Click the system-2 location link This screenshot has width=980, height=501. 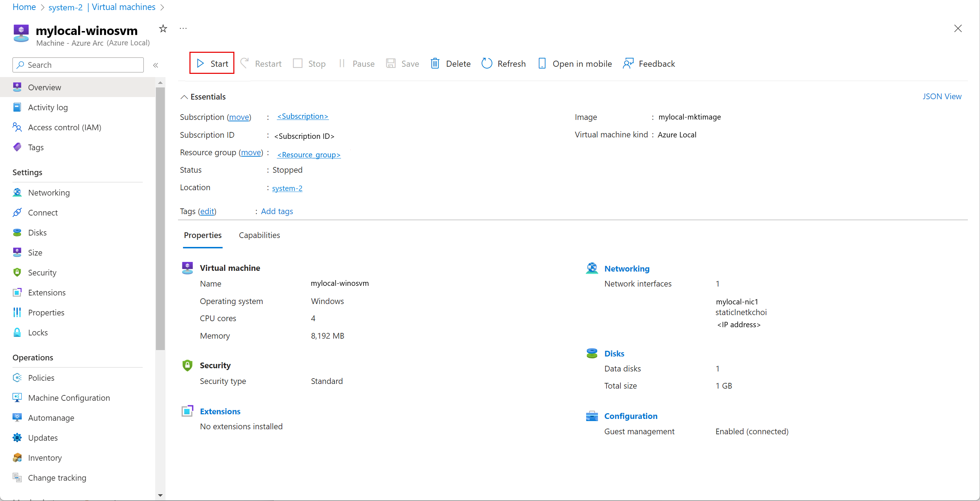click(287, 188)
